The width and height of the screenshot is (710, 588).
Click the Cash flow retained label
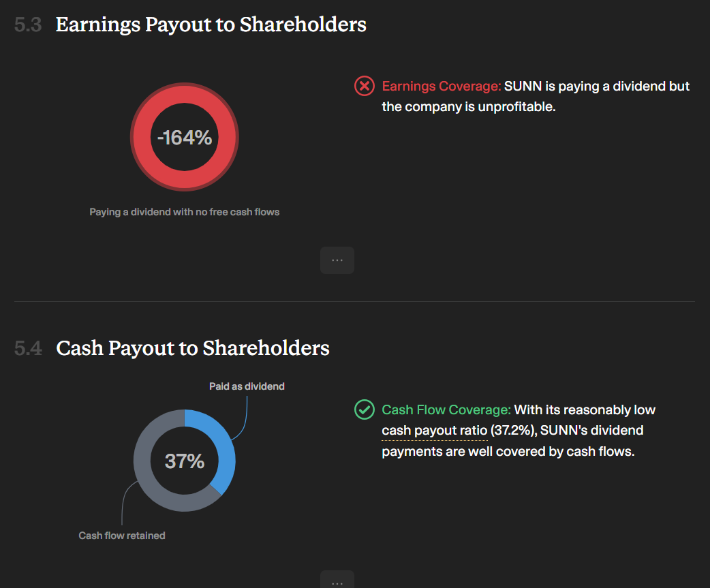point(122,536)
